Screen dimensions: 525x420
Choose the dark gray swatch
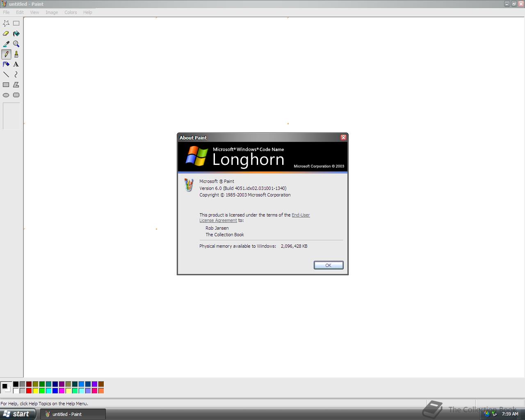(23, 384)
